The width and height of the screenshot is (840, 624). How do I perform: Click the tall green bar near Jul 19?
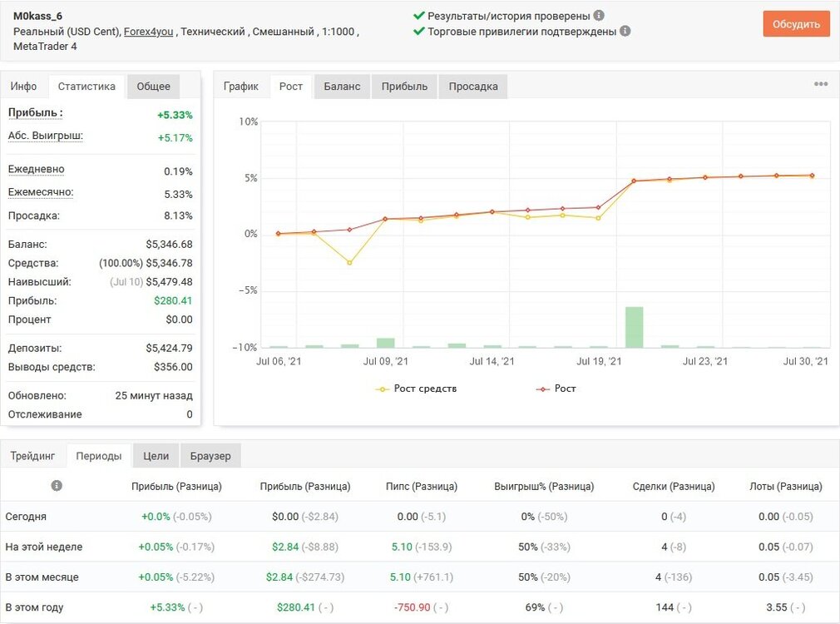(635, 327)
